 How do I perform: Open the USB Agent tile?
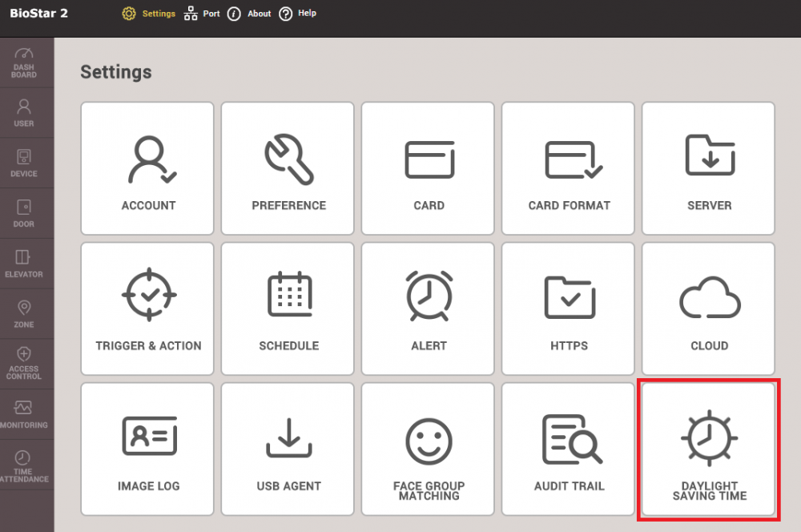(x=288, y=449)
